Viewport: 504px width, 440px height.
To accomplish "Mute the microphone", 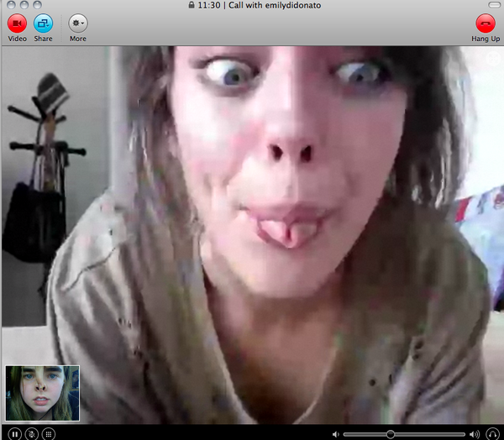I will tap(32, 433).
